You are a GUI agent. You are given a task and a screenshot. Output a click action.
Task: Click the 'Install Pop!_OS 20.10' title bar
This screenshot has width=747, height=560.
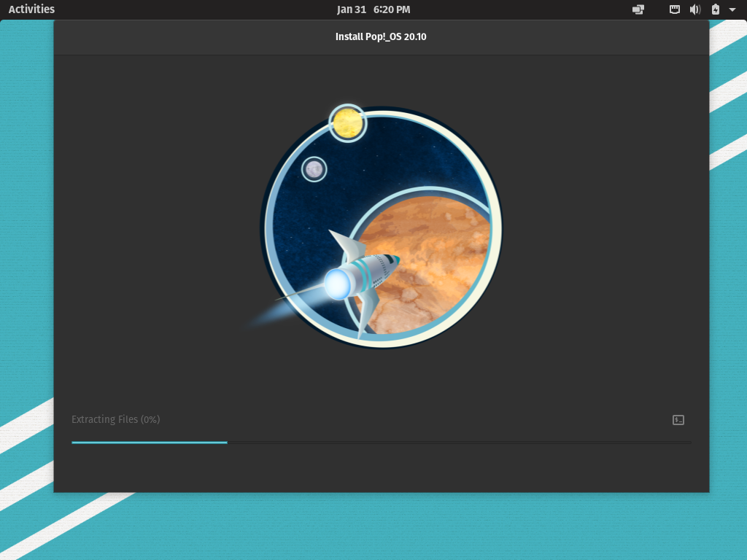(x=381, y=36)
